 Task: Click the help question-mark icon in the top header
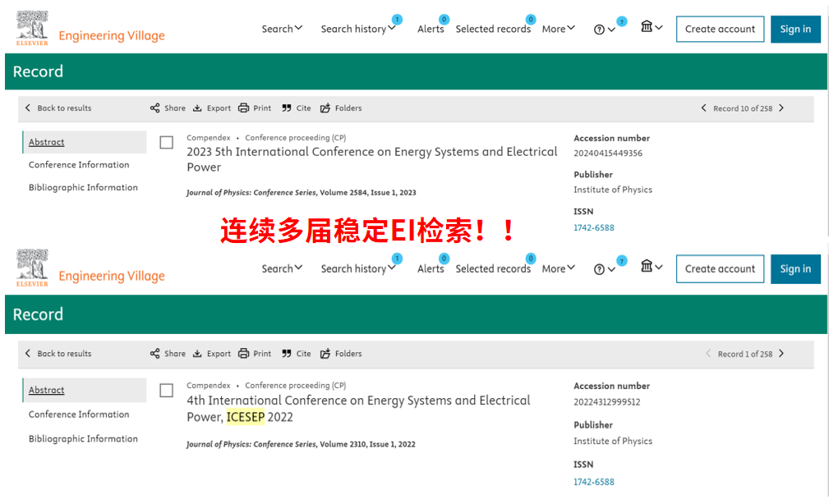tap(599, 30)
